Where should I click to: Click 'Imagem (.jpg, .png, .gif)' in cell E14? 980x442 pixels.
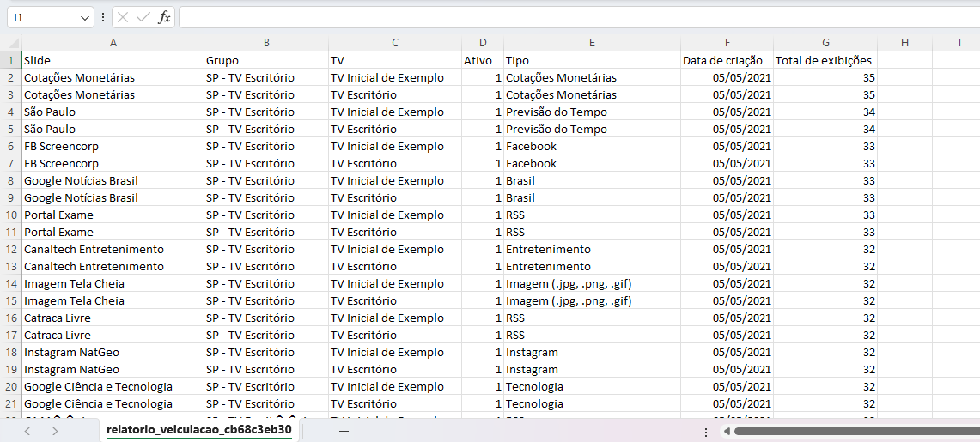[569, 284]
